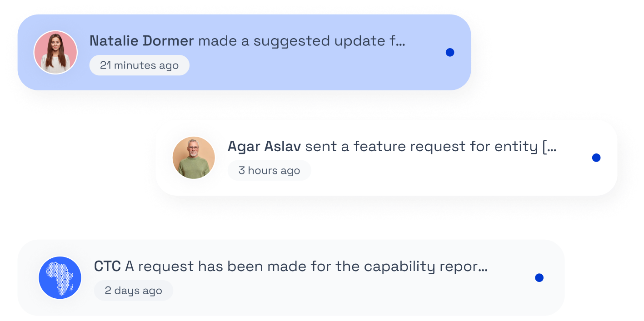Viewport: 644px width, 321px height.
Task: Select the '2 days ago' timestamp chip
Action: [134, 291]
